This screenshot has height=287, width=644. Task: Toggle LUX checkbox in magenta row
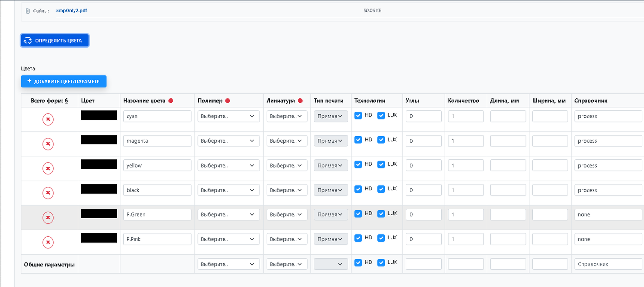point(381,140)
